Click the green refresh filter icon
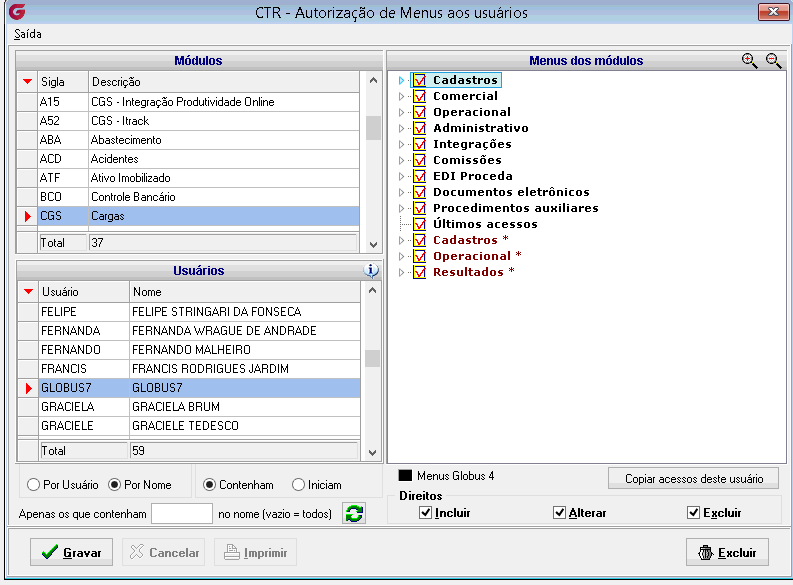 [x=354, y=514]
